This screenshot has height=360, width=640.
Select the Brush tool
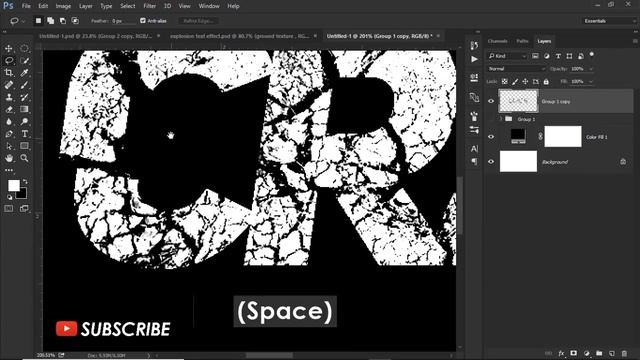click(x=24, y=85)
